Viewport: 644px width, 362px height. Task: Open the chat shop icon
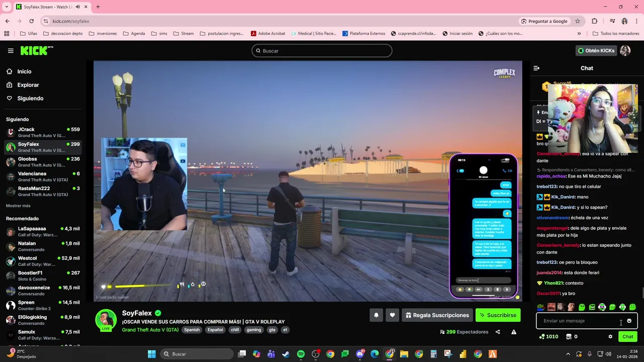569,337
